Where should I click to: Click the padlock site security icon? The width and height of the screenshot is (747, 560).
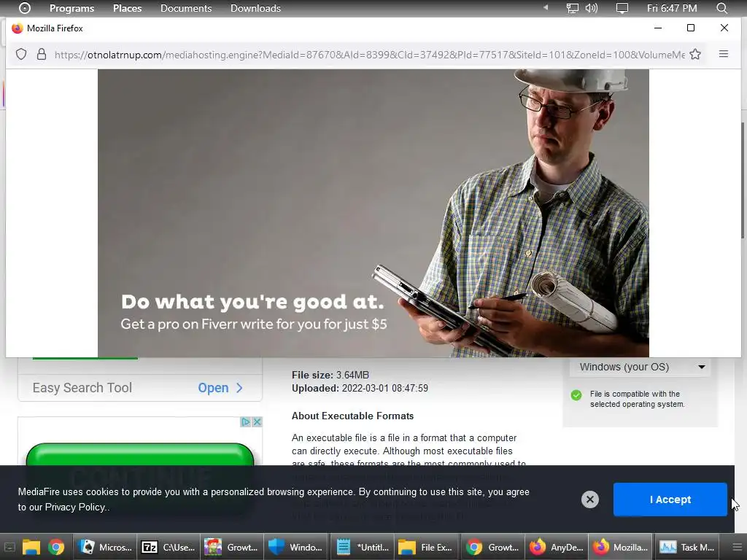pyautogui.click(x=42, y=54)
